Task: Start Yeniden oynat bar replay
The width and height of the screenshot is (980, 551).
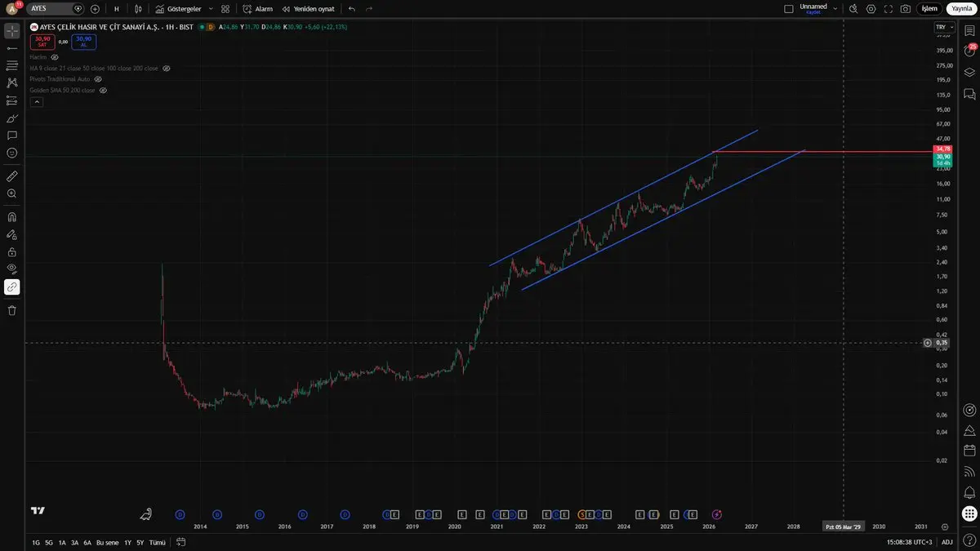Action: [x=309, y=8]
